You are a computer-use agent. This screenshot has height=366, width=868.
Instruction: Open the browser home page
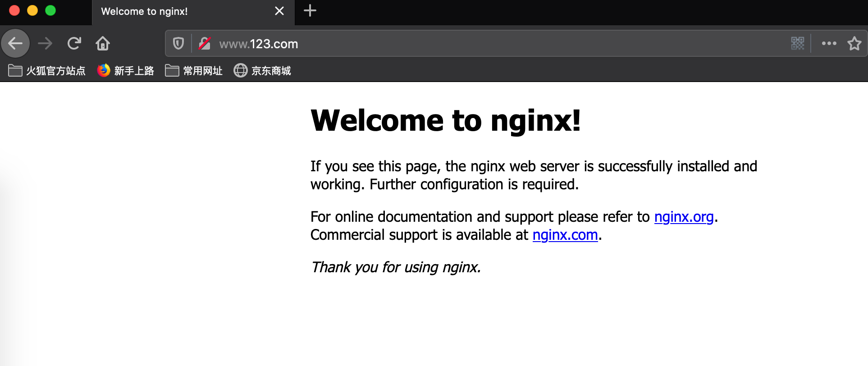tap(103, 43)
